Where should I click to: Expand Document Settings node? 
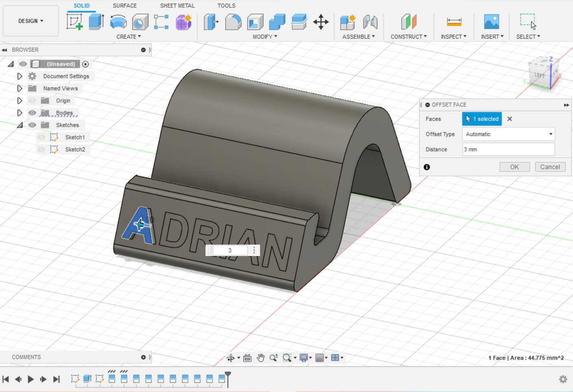20,76
